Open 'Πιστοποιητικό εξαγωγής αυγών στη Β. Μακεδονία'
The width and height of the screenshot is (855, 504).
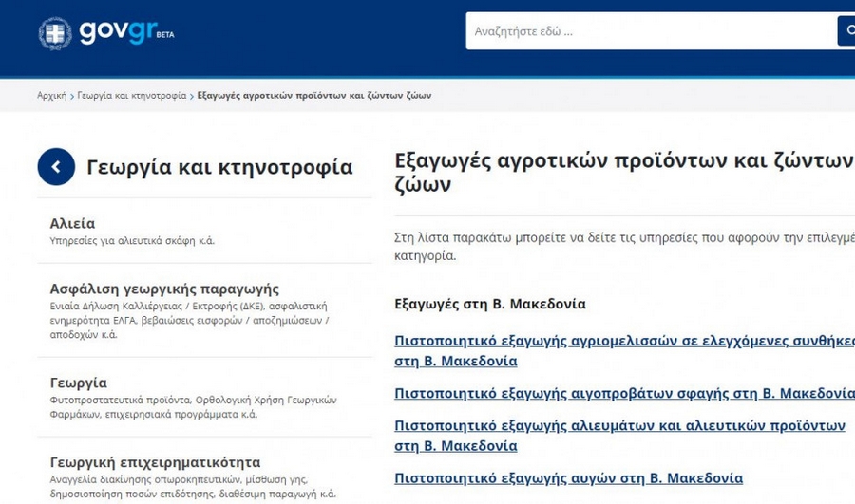[568, 478]
